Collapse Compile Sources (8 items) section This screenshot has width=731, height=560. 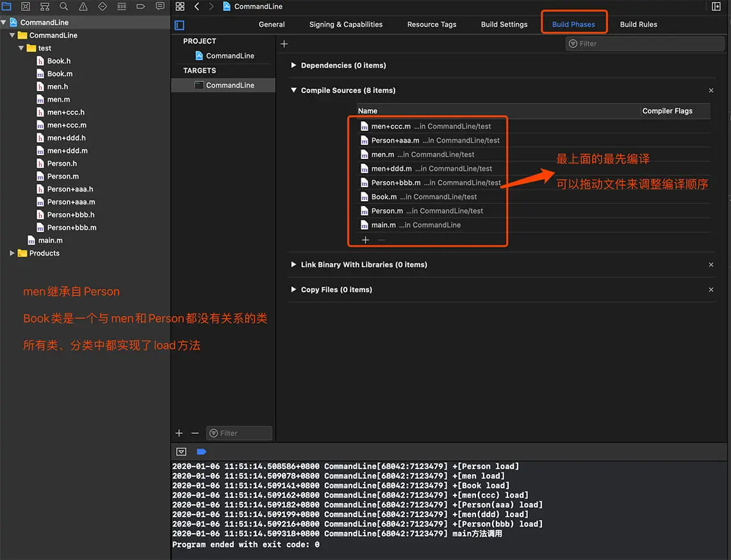pos(293,90)
